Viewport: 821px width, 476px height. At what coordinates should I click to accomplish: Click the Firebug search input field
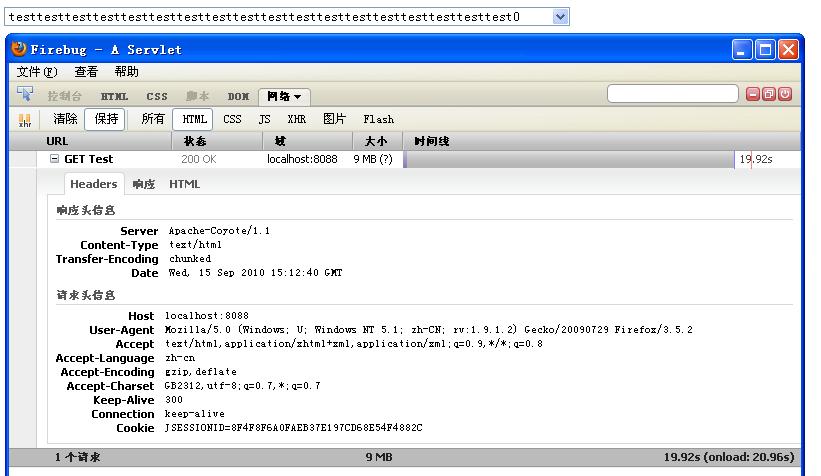tap(673, 94)
